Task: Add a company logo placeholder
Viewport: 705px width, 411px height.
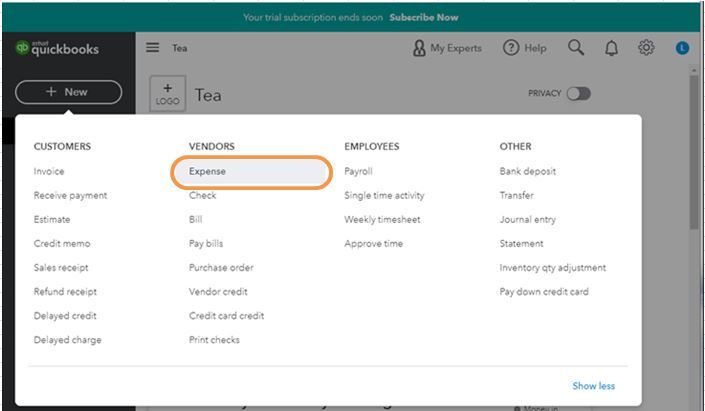Action: [167, 94]
